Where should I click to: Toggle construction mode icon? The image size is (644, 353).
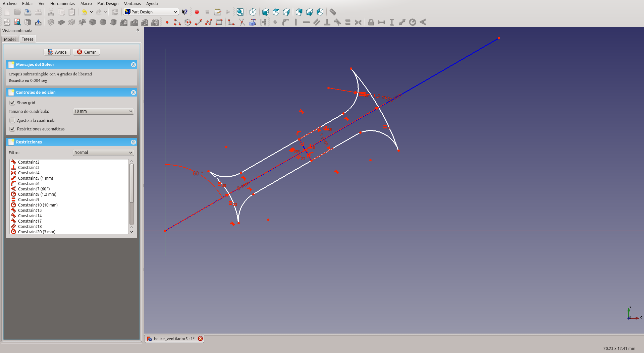point(263,22)
